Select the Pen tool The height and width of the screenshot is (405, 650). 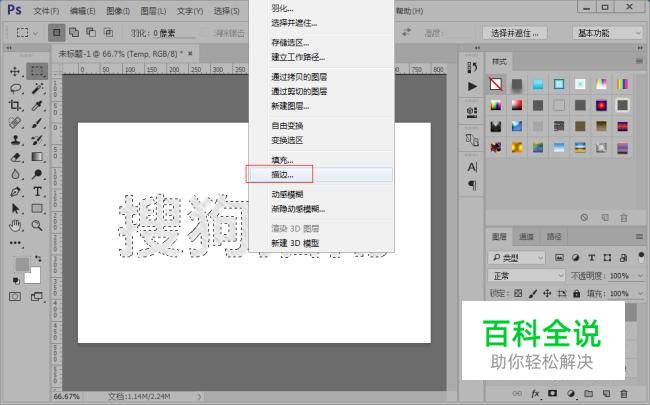click(x=15, y=192)
